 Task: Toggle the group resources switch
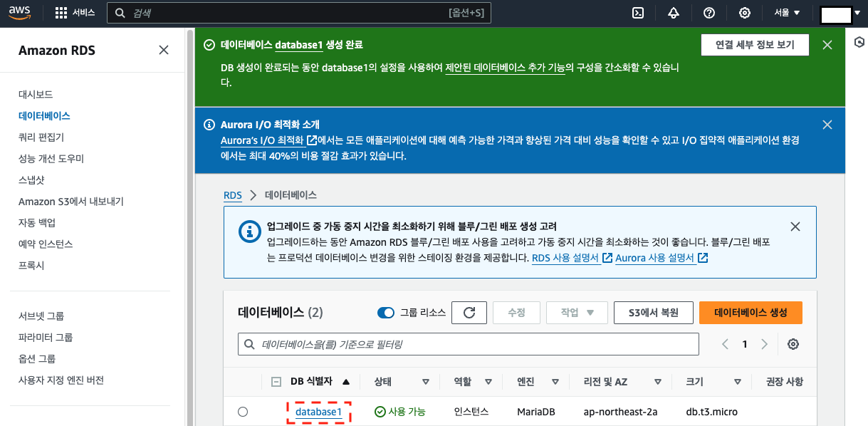coord(386,313)
